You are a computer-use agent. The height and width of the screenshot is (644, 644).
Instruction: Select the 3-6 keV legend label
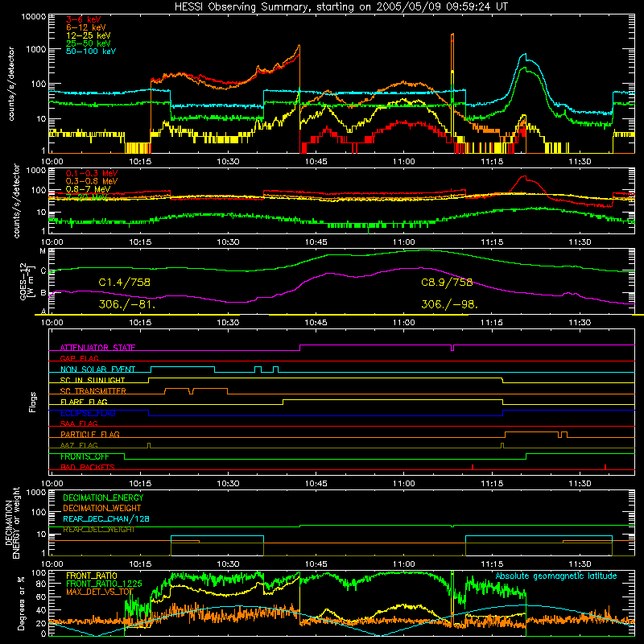83,19
